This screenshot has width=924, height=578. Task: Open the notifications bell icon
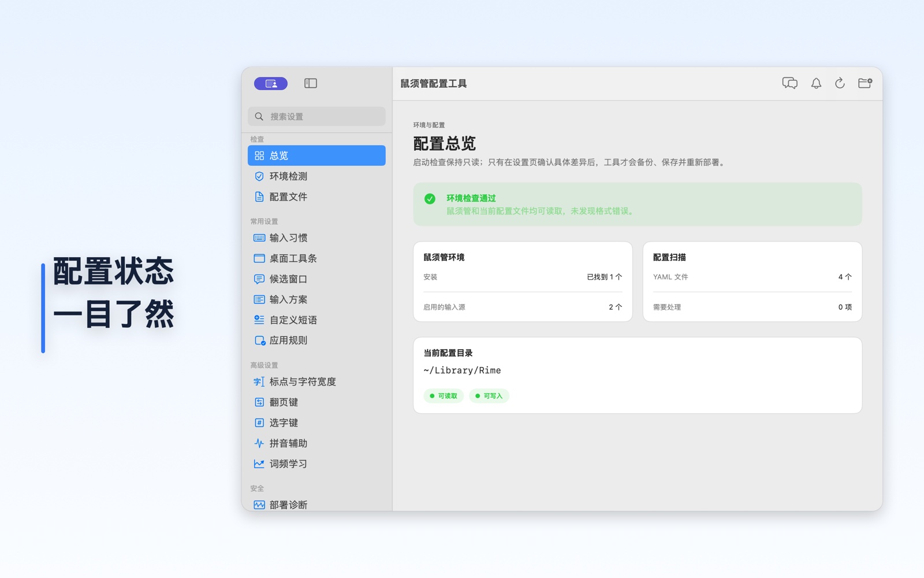click(x=816, y=83)
